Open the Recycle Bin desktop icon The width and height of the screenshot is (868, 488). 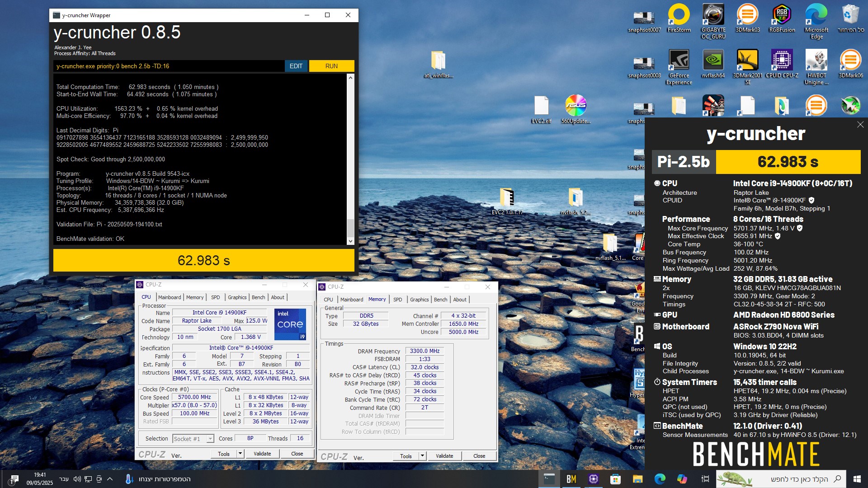(850, 18)
